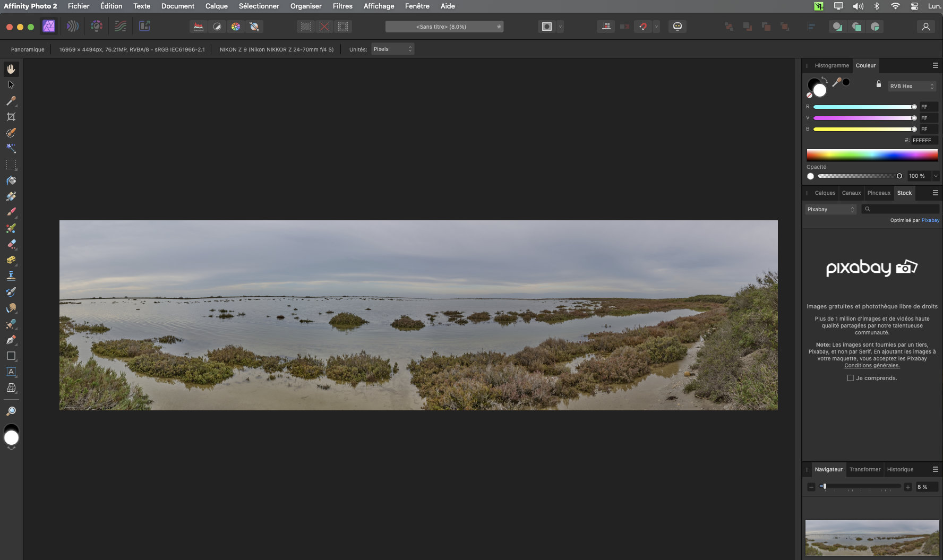Toggle the color panel lock icon
This screenshot has height=560, width=943.
tap(878, 84)
